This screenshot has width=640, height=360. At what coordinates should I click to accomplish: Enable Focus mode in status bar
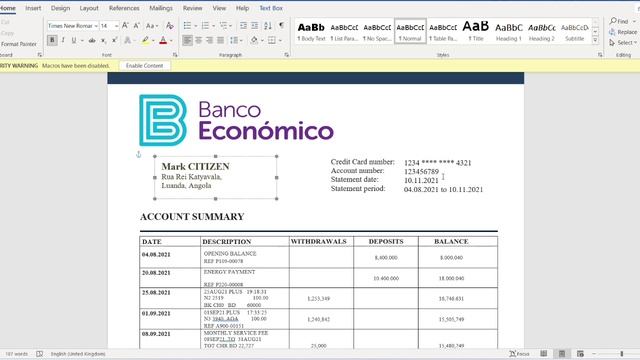[x=519, y=353]
